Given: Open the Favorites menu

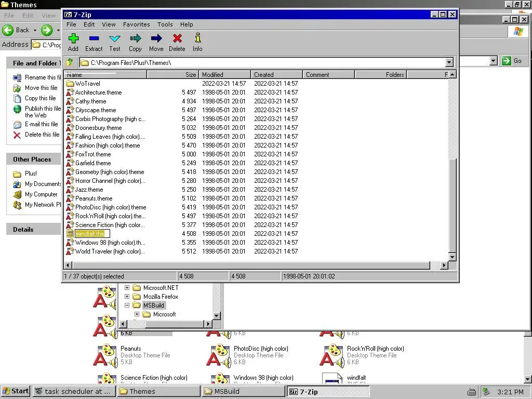Looking at the screenshot, I should point(137,24).
